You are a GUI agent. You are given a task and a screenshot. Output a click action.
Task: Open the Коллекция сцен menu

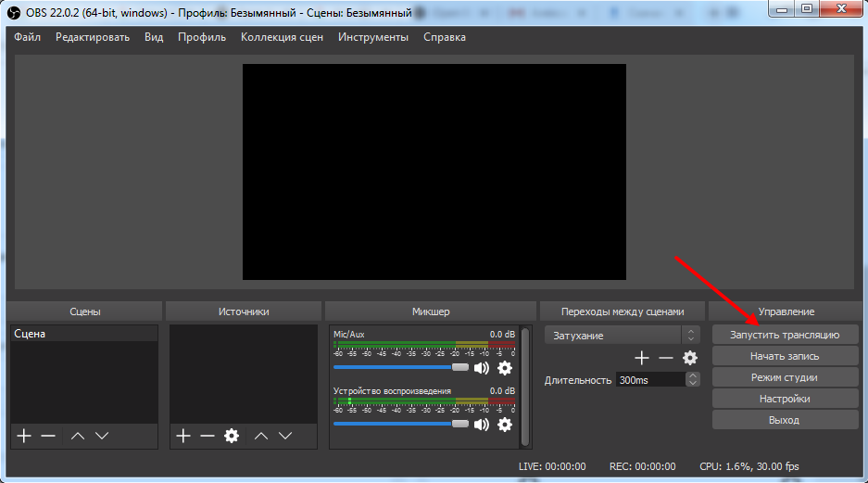pyautogui.click(x=282, y=37)
